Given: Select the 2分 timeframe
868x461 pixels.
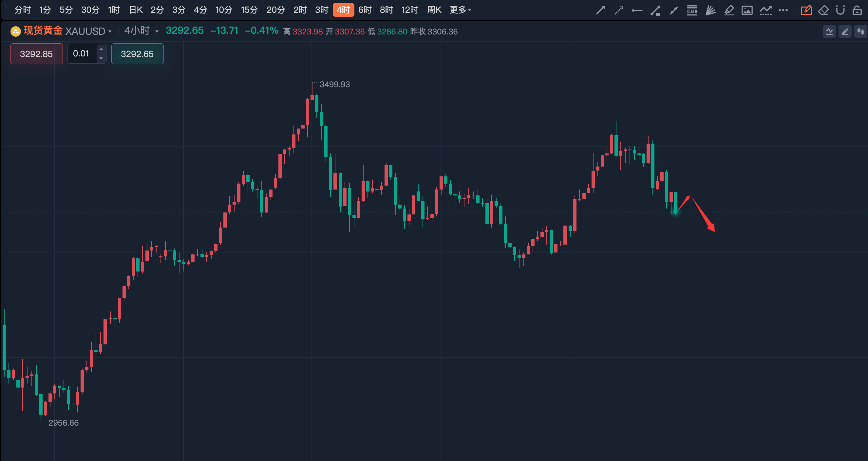Looking at the screenshot, I should pos(157,10).
